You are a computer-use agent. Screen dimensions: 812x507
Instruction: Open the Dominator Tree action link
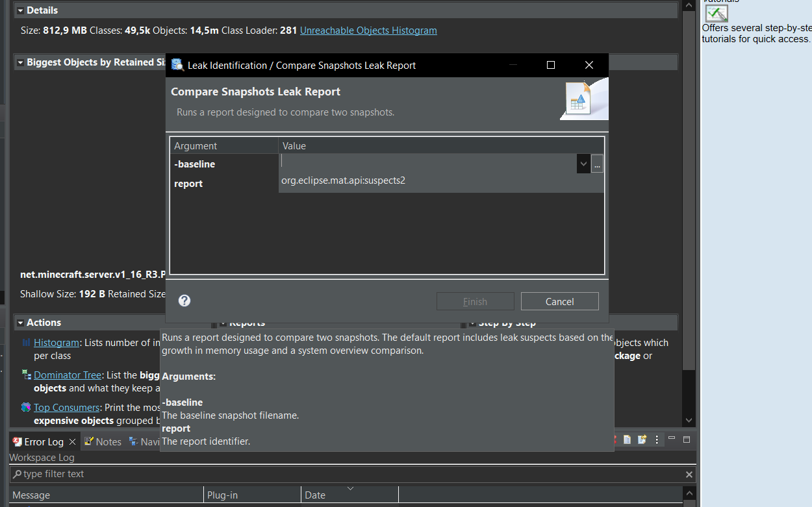(x=68, y=375)
